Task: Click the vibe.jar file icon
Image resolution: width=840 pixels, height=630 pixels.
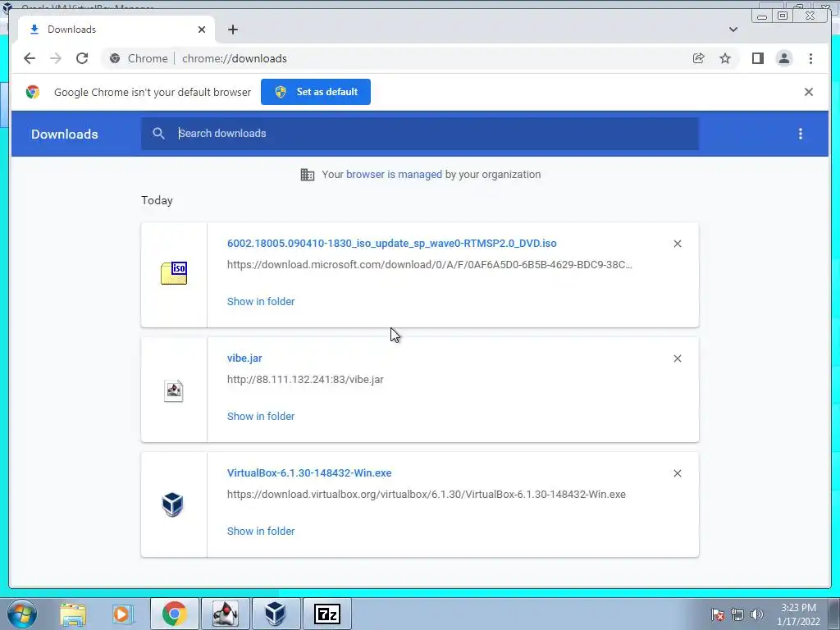Action: [x=174, y=390]
